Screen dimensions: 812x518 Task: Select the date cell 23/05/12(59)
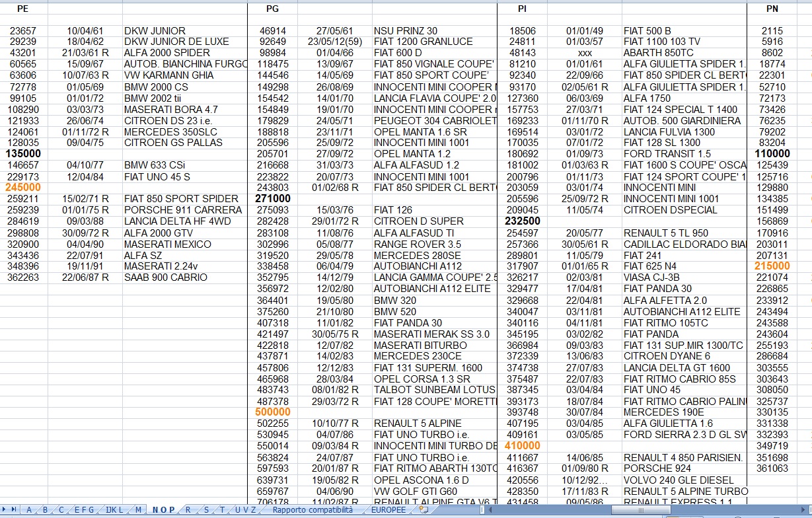pyautogui.click(x=335, y=42)
